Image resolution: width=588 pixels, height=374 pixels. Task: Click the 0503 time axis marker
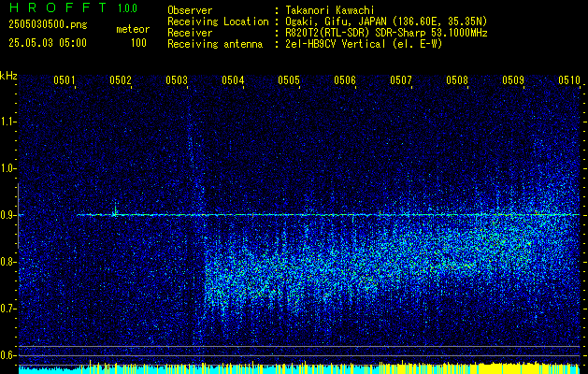click(x=177, y=79)
